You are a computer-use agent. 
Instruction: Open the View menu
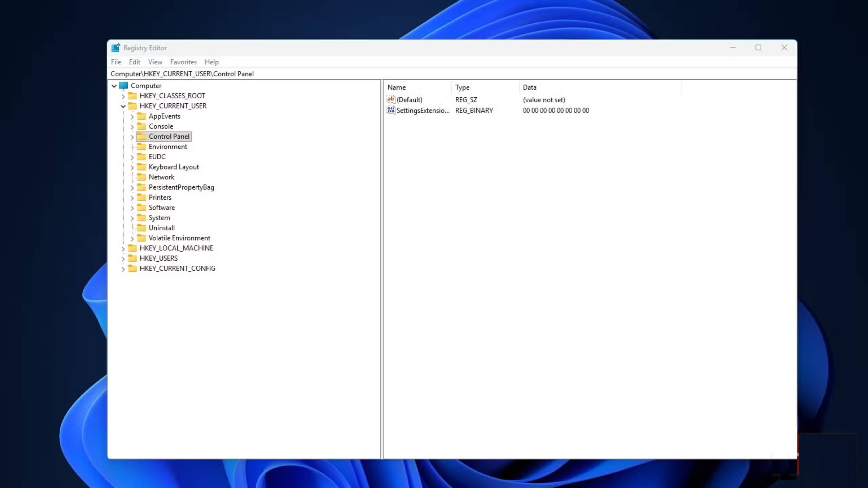(155, 62)
